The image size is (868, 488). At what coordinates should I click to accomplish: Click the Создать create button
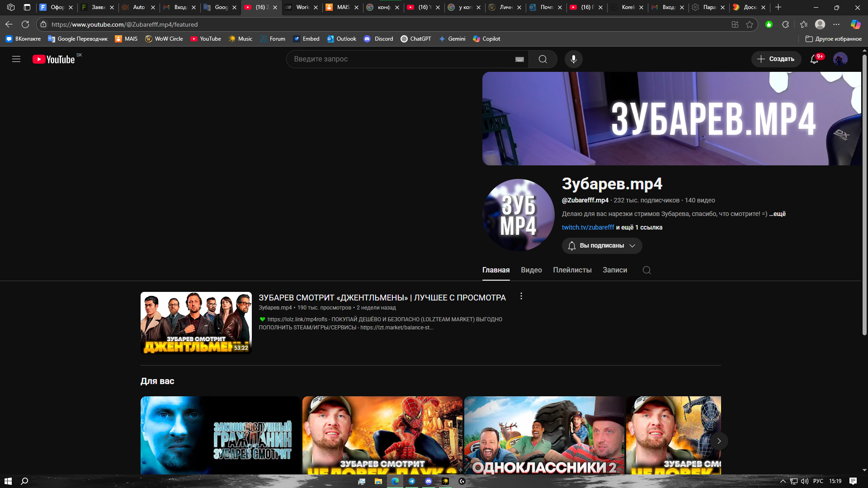click(x=776, y=59)
